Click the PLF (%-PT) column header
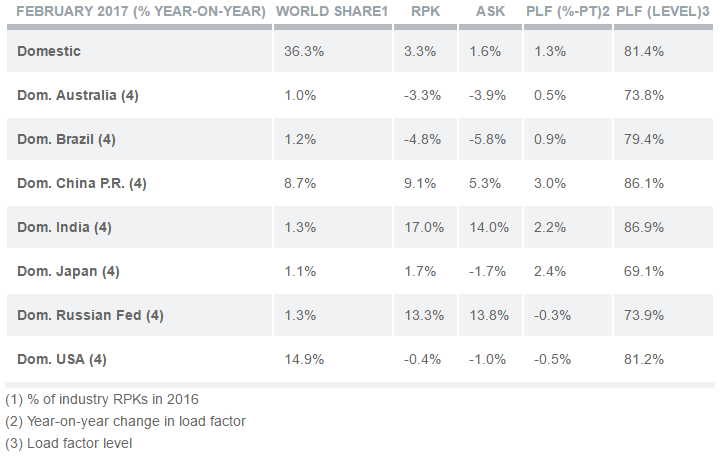721x458 pixels. pyautogui.click(x=565, y=12)
